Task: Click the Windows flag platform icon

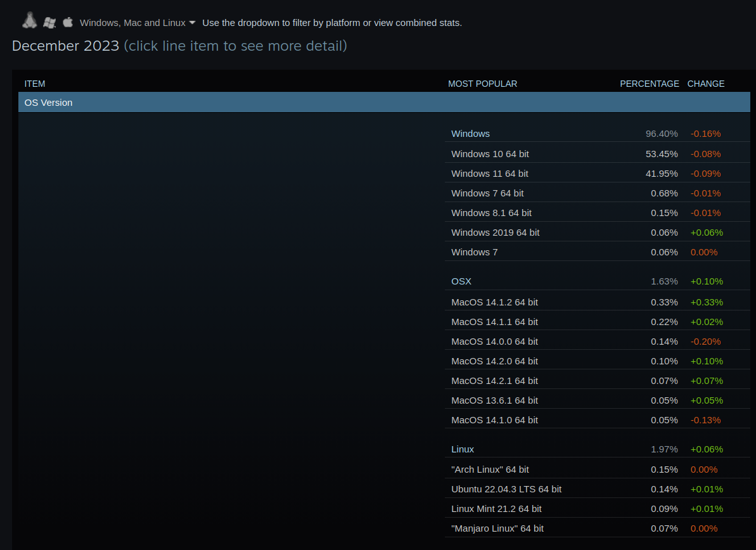Action: [x=49, y=23]
